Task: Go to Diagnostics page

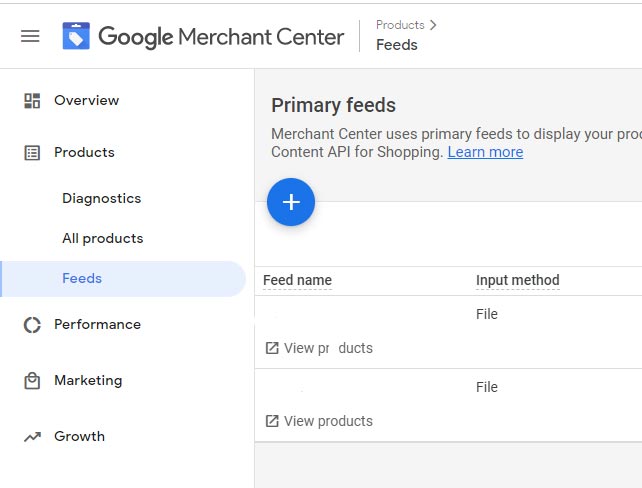Action: click(102, 198)
